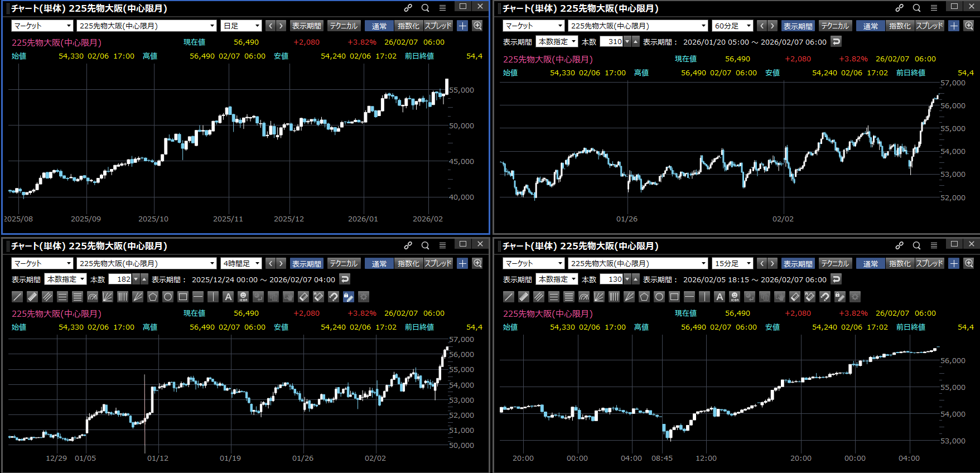This screenshot has height=473, width=980.
Task: Select the text 'A' tool in 4時間足 chart
Action: tap(228, 297)
